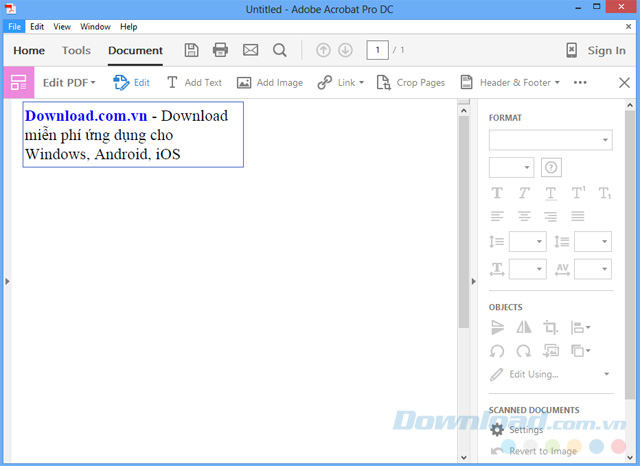Flip object vertically icon

497,327
